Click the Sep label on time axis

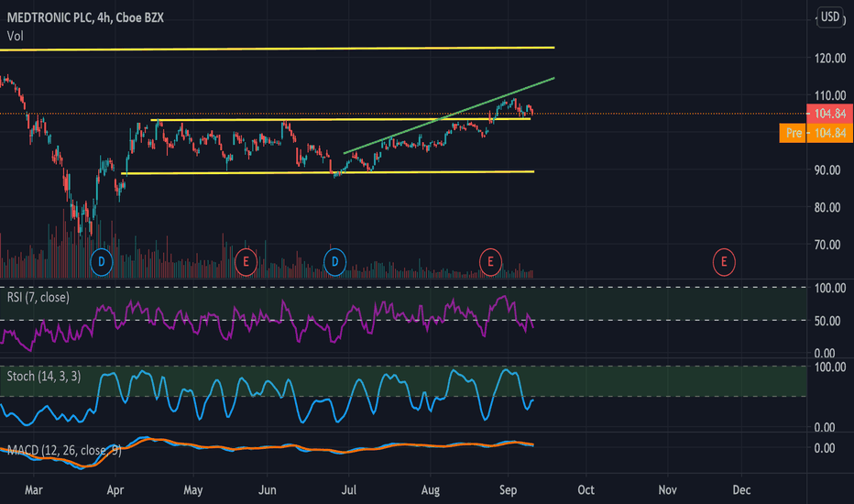(x=508, y=490)
